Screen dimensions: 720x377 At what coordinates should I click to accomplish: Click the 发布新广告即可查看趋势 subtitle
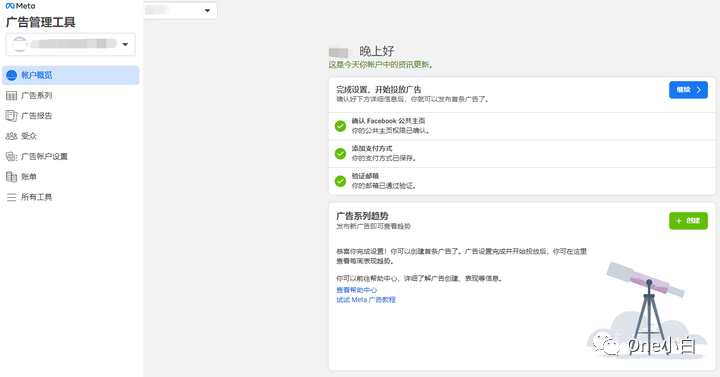pos(373,226)
